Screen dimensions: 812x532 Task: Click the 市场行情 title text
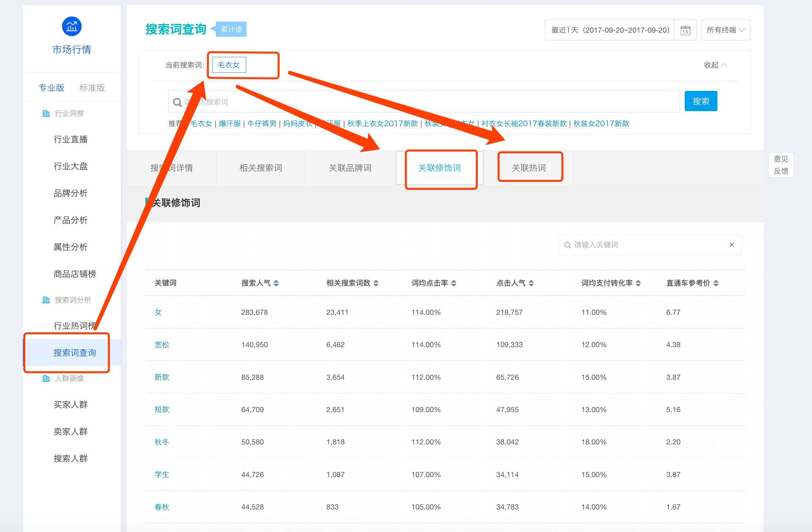72,50
